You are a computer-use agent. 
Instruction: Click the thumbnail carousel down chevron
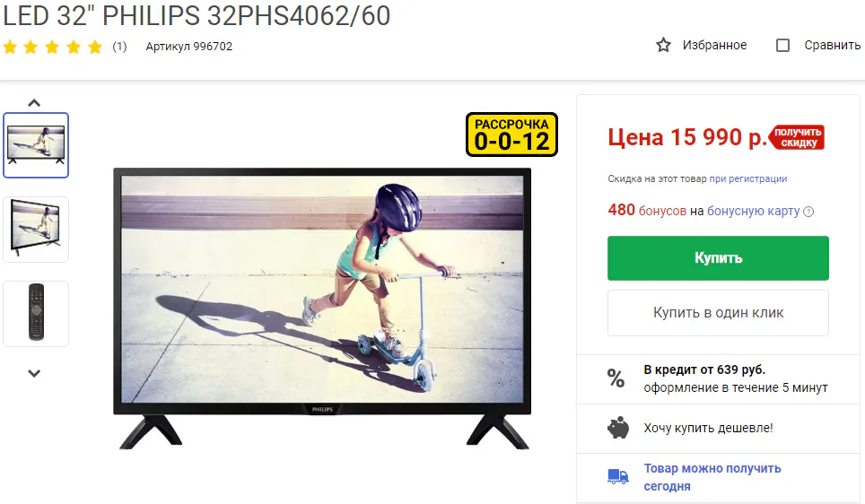point(34,373)
